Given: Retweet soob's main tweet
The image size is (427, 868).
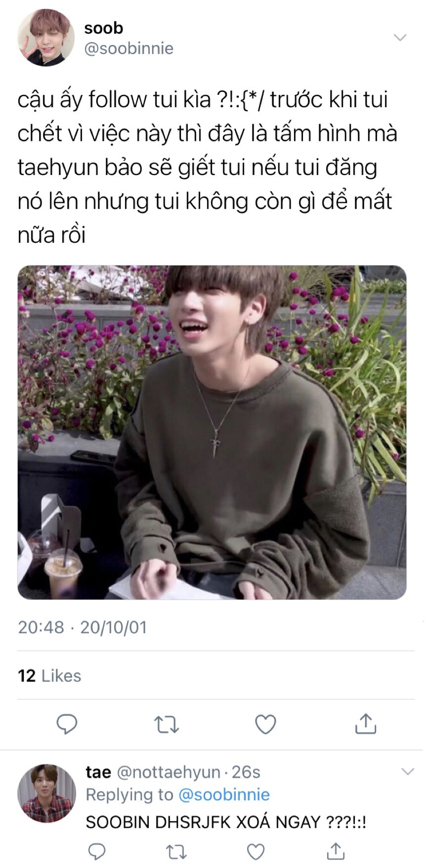Looking at the screenshot, I should pos(167,725).
